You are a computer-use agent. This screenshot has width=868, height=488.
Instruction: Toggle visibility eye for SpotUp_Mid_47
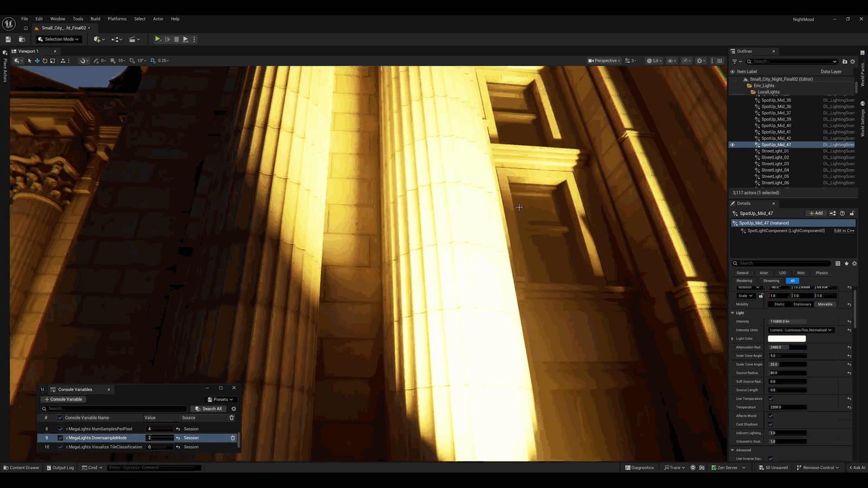click(732, 145)
